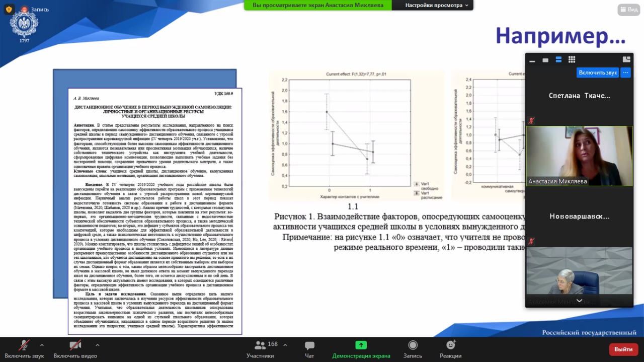
Task: Open the Участники participants panel
Action: tap(260, 349)
